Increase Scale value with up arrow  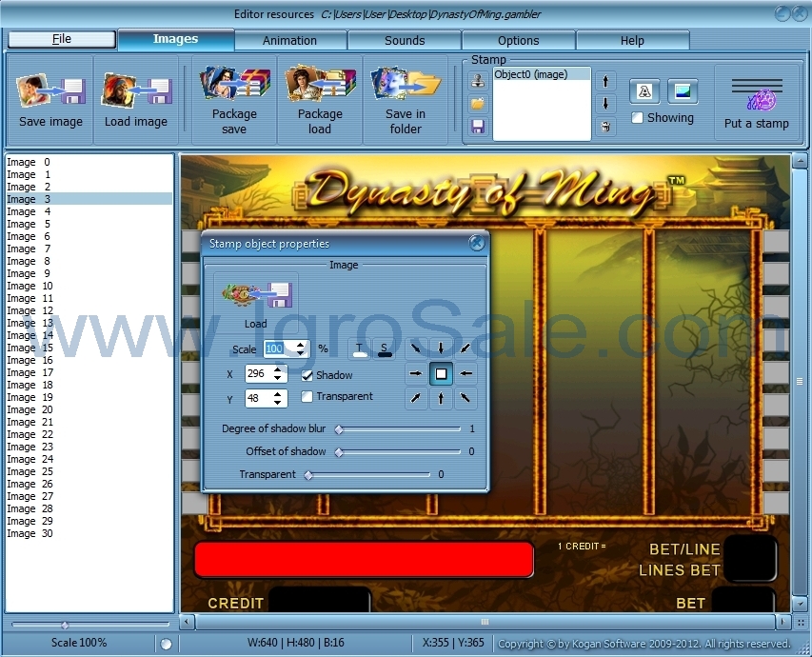click(301, 345)
